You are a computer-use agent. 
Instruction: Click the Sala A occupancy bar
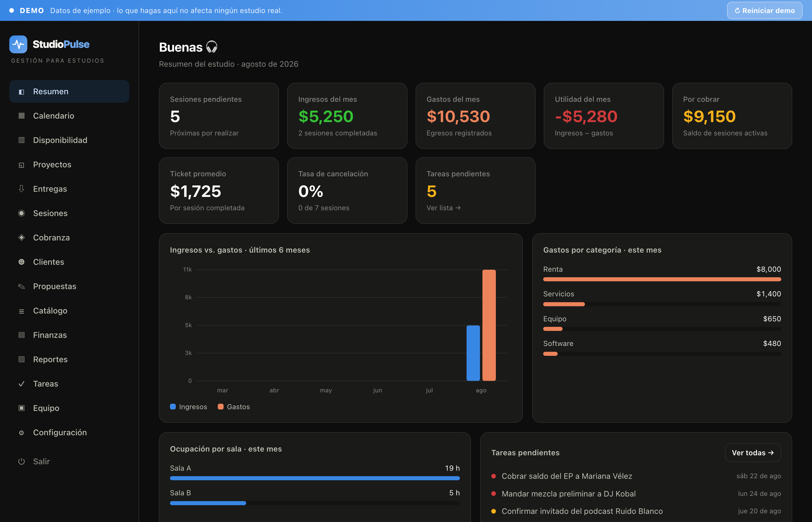pos(315,478)
